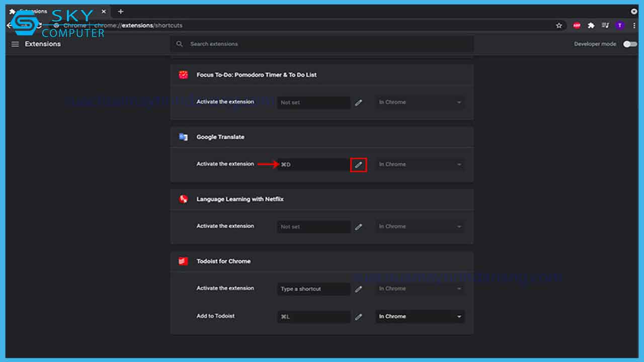Click pencil for Add to Todoist shortcut
This screenshot has width=644, height=362.
coord(358,317)
